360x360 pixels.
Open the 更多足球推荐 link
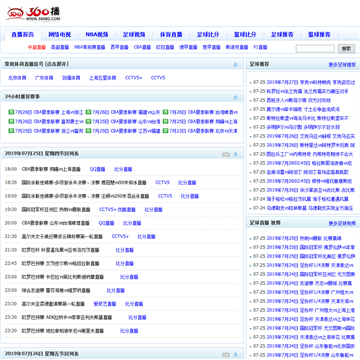[342, 65]
